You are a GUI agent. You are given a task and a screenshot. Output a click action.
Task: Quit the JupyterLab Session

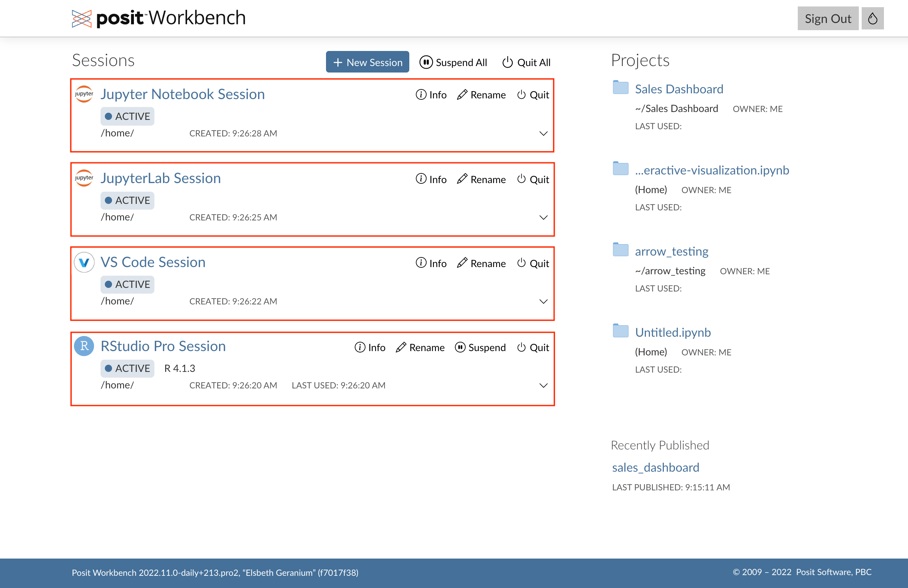[533, 179]
